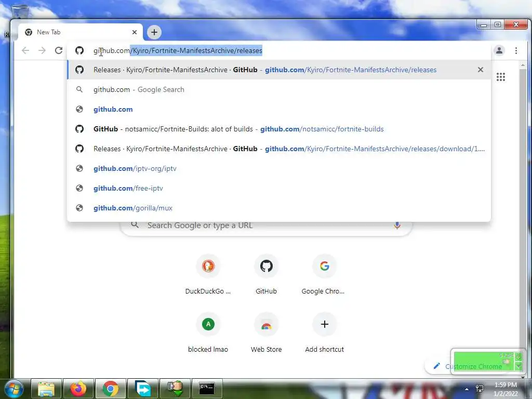Select the releases/download suggestion
The width and height of the screenshot is (532, 399).
[x=279, y=149]
